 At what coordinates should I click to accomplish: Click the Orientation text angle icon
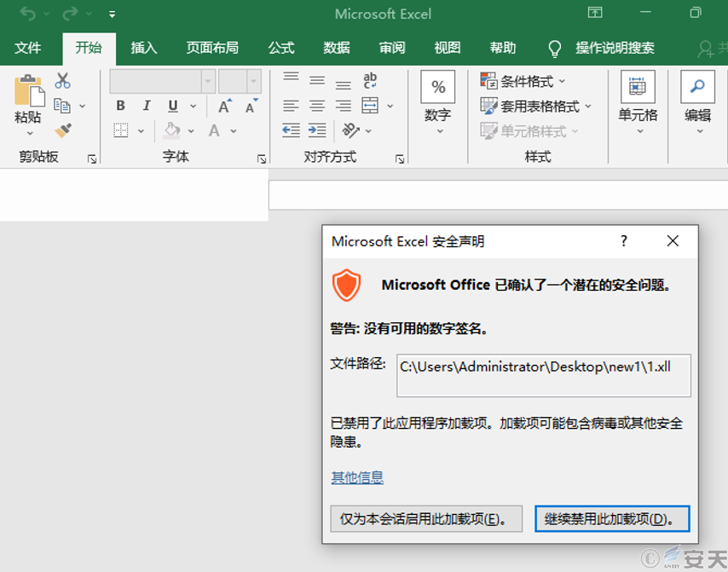(x=350, y=130)
